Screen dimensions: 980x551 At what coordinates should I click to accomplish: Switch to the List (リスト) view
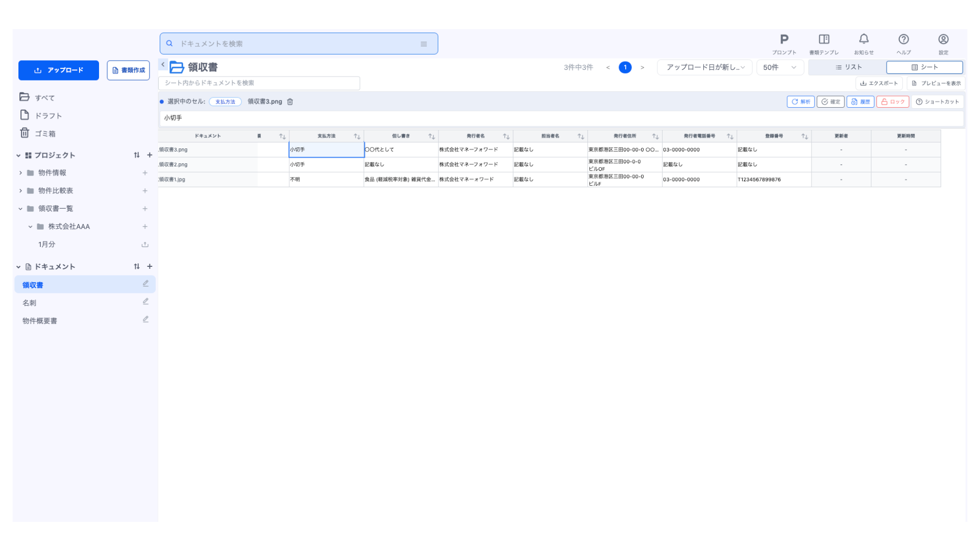click(x=848, y=67)
